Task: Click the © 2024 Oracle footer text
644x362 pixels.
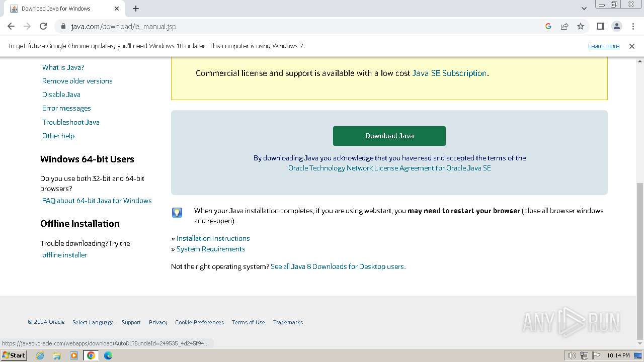Action: tap(46, 322)
